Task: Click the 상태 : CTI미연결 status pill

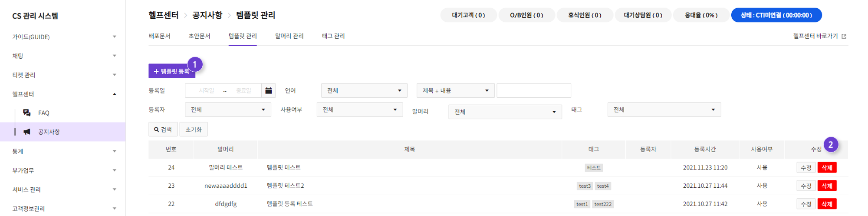Action: [776, 15]
